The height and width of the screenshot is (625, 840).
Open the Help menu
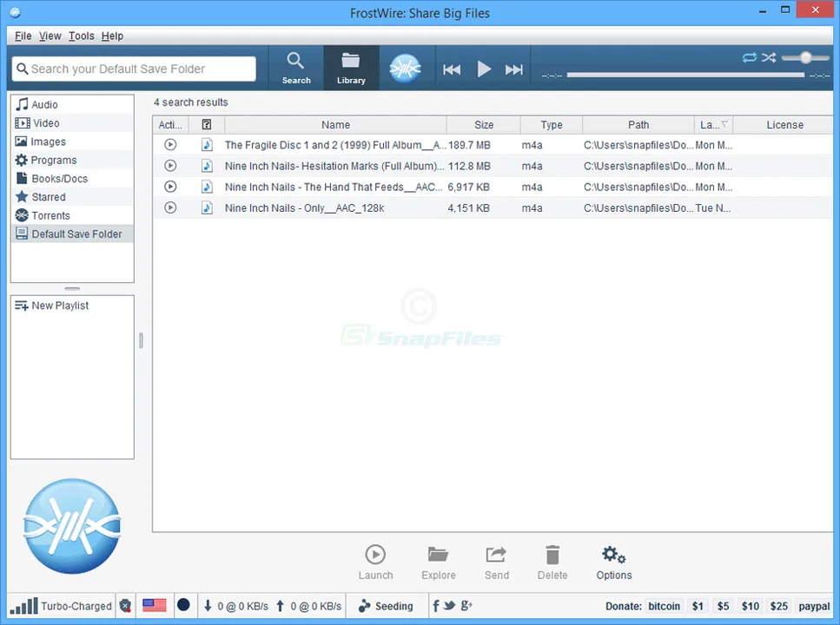tap(112, 36)
